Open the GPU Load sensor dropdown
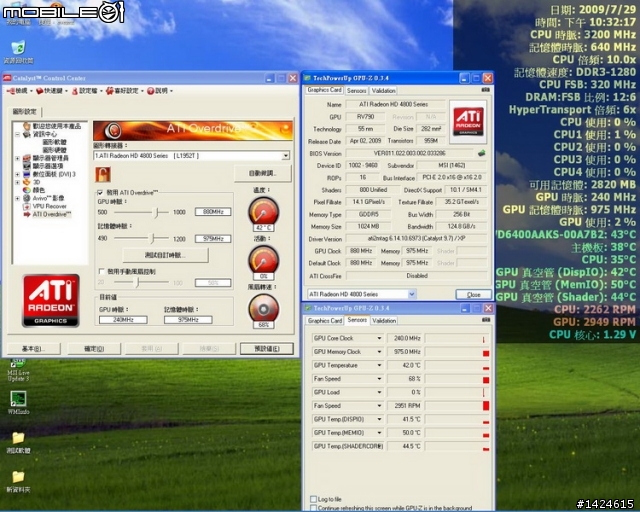640x512 pixels. coord(379,392)
